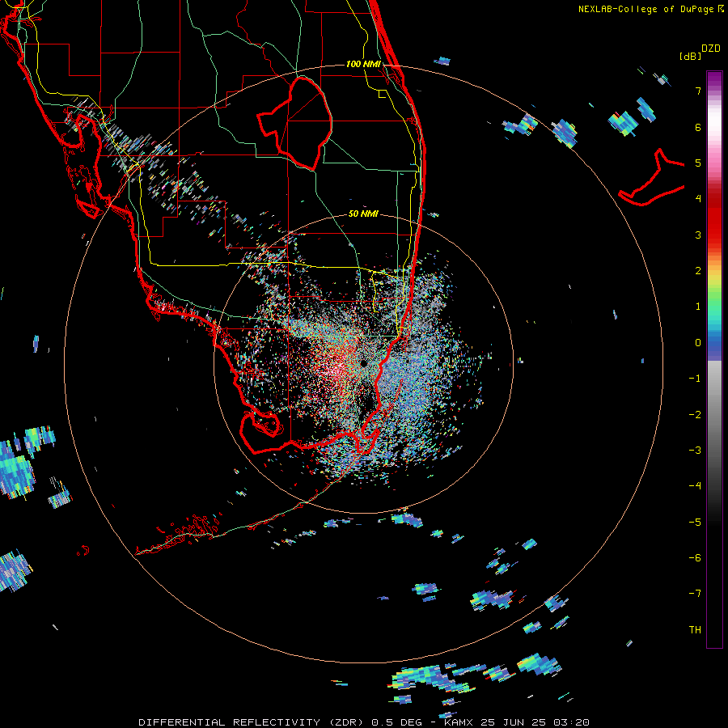The height and width of the screenshot is (728, 728).
Task: Click the ZDR color scale bar
Action: point(714,360)
